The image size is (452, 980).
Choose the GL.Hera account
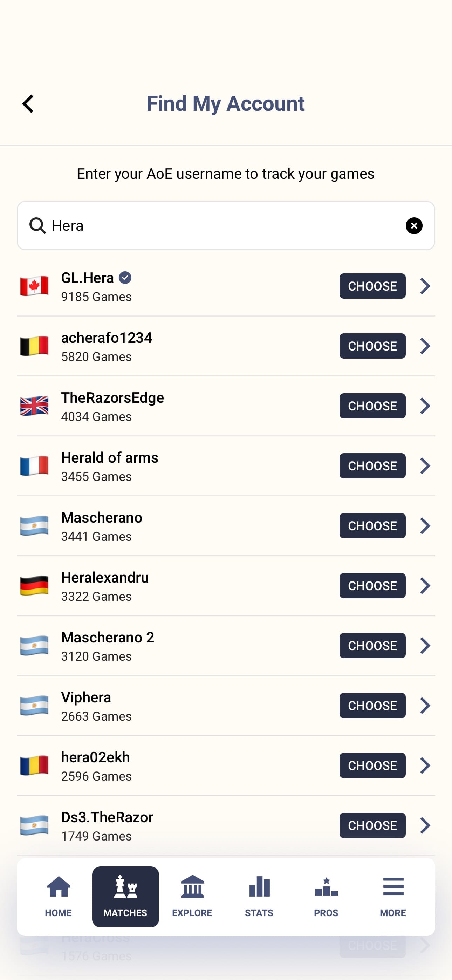tap(372, 286)
